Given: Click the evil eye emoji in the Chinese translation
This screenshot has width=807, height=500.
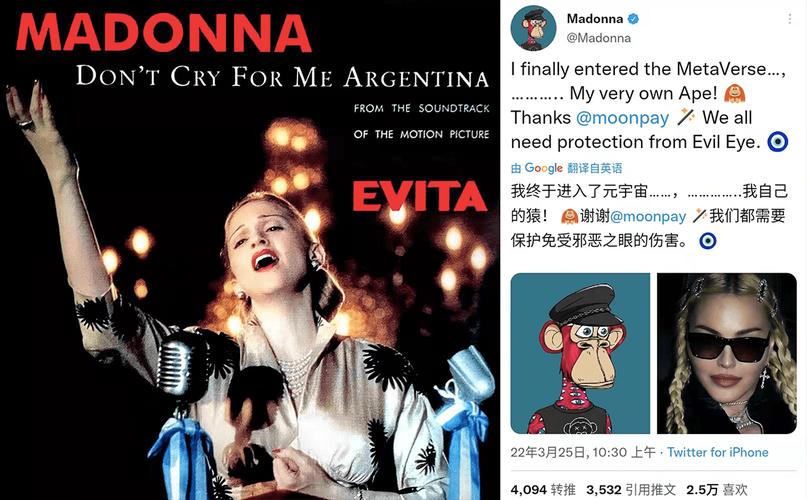Looking at the screenshot, I should coord(708,240).
